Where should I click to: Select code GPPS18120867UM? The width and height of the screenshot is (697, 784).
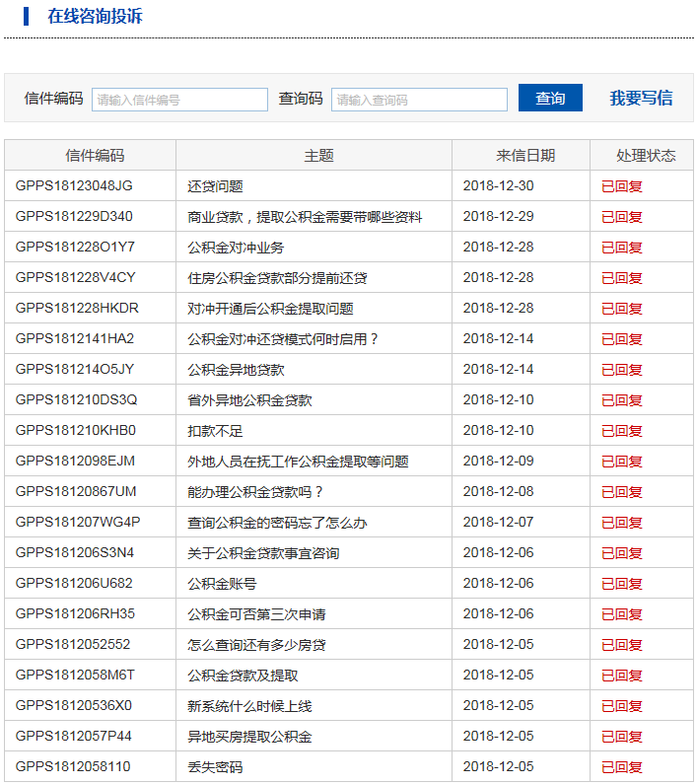pyautogui.click(x=76, y=490)
